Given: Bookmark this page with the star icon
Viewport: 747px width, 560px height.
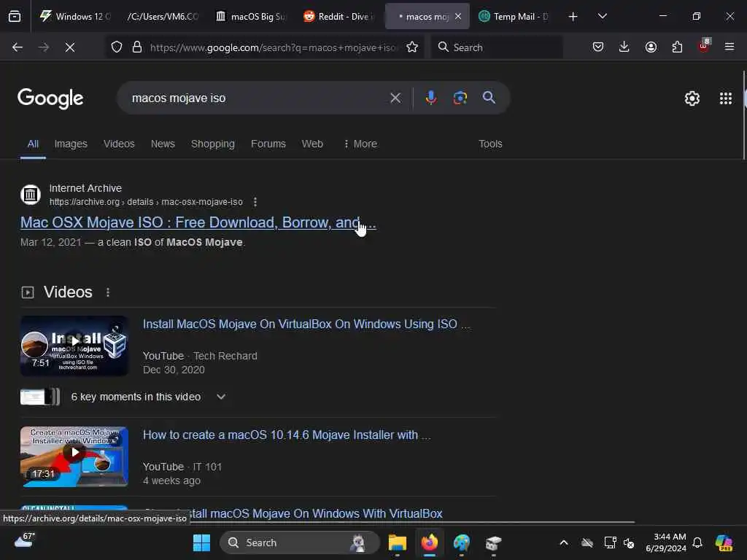Looking at the screenshot, I should point(412,47).
